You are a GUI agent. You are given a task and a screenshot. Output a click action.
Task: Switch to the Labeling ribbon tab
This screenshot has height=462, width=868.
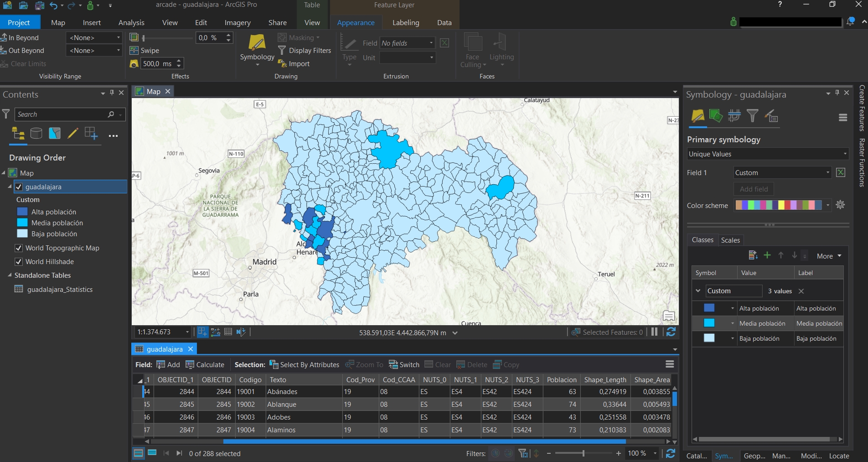(x=405, y=22)
